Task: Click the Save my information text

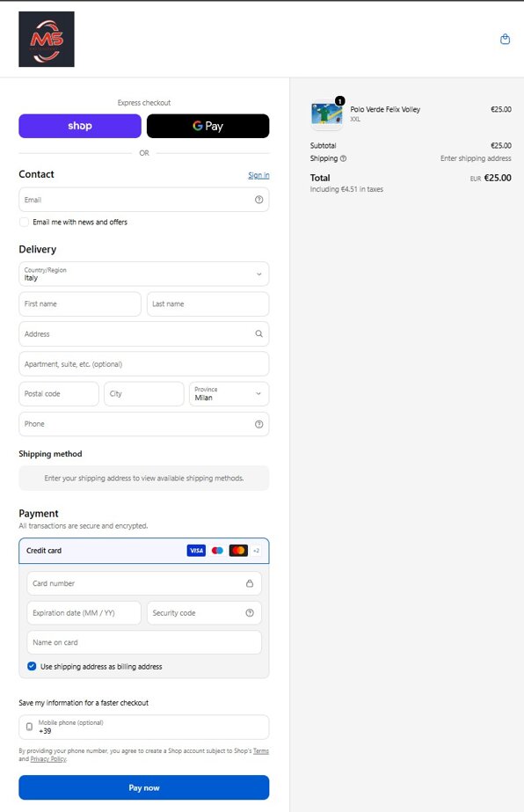Action: pyautogui.click(x=84, y=703)
